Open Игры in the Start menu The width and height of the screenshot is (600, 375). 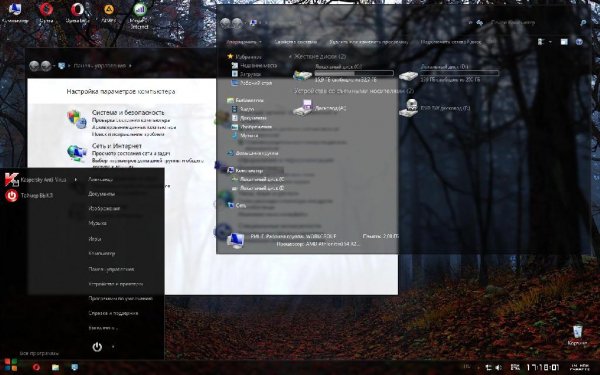point(95,239)
